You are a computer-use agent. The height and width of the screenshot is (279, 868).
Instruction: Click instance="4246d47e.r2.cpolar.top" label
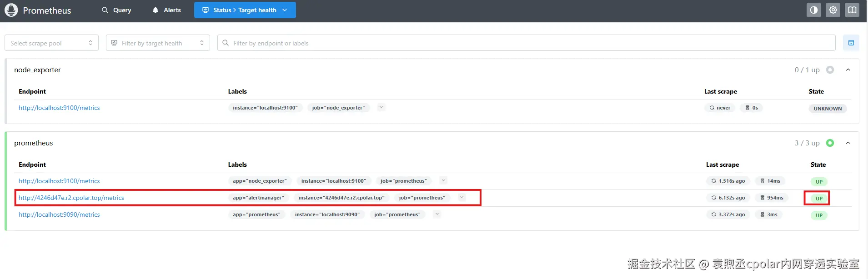click(x=341, y=198)
